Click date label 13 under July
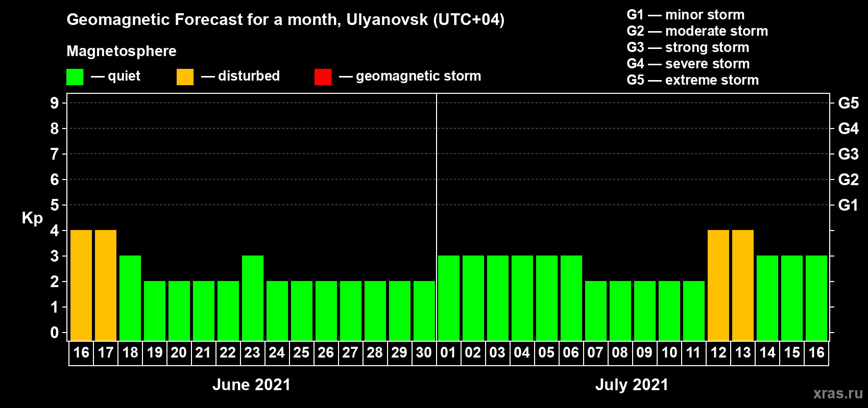The width and height of the screenshot is (868, 408). point(743,352)
